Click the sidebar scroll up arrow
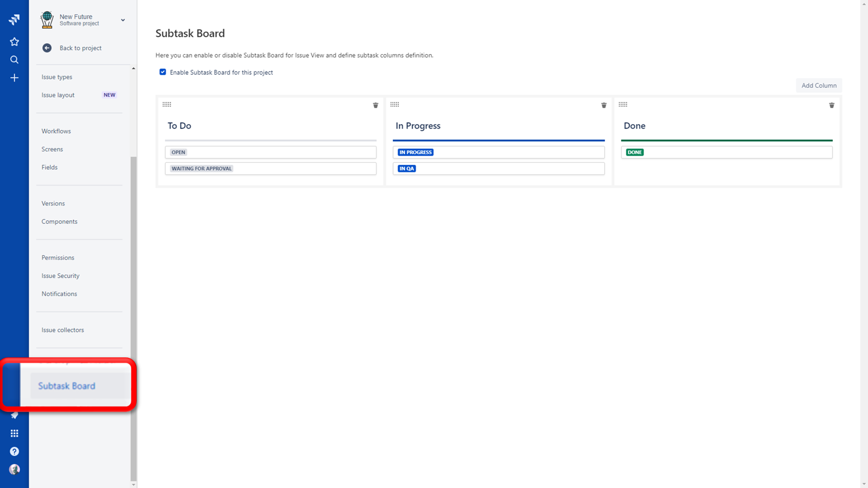The width and height of the screenshot is (868, 488). [133, 68]
